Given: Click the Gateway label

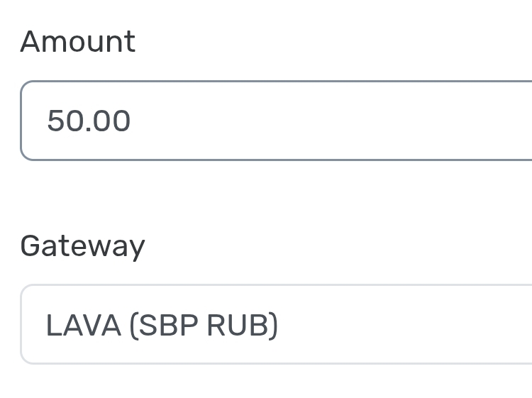Looking at the screenshot, I should point(82,245).
